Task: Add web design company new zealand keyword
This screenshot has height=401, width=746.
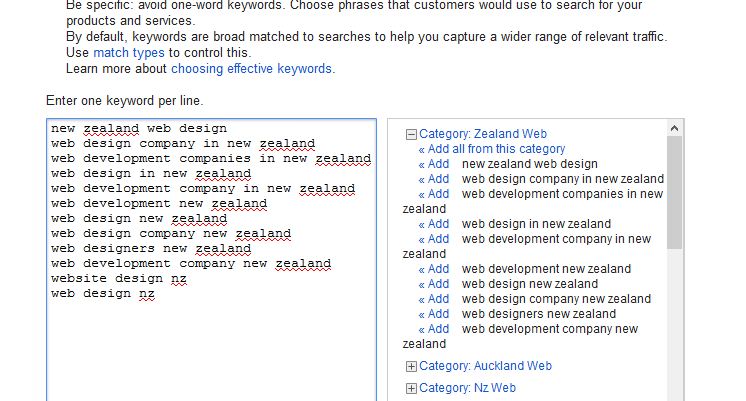Action: coord(434,299)
